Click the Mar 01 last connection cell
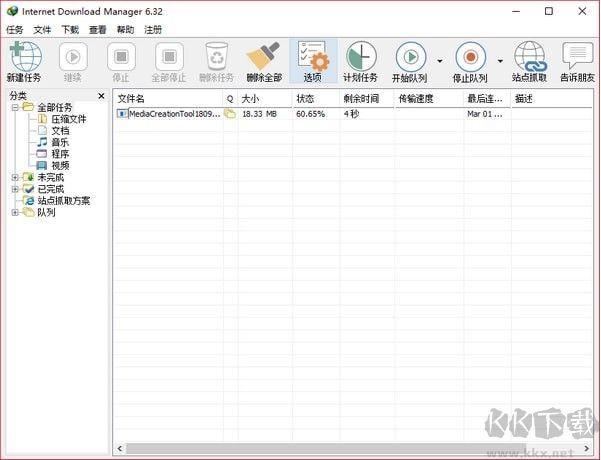 485,114
